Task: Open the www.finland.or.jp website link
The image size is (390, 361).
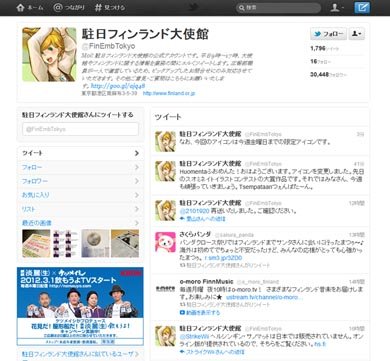Action: click(x=169, y=93)
